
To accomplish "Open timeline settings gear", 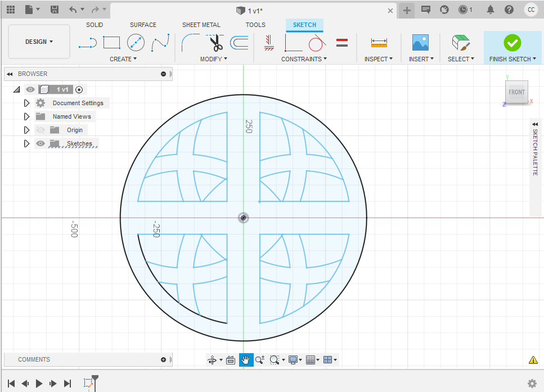I will (x=532, y=384).
